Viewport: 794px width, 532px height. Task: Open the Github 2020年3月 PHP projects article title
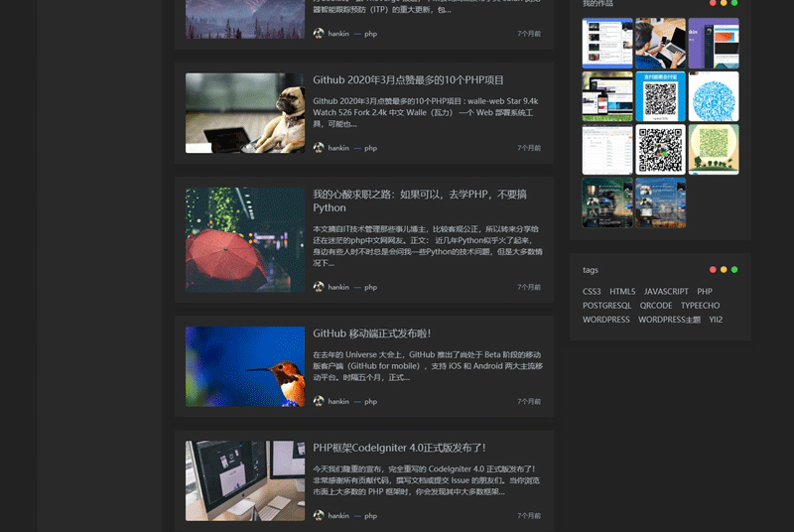(x=408, y=80)
